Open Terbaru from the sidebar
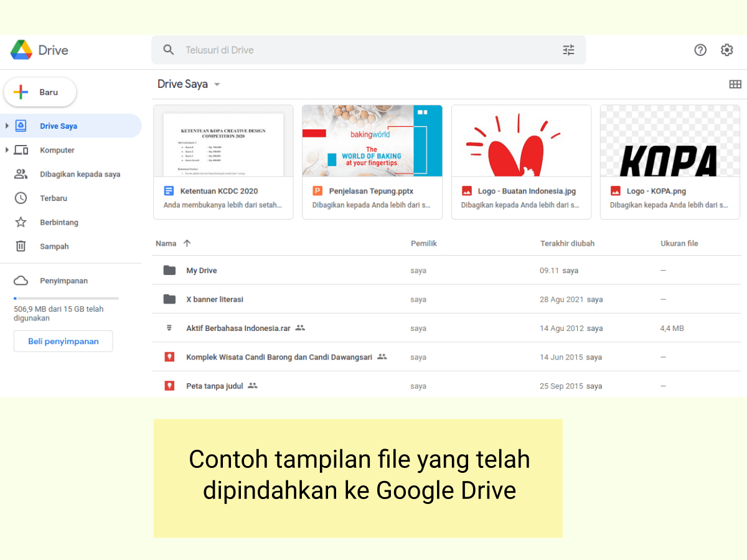The height and width of the screenshot is (560, 747). (55, 198)
